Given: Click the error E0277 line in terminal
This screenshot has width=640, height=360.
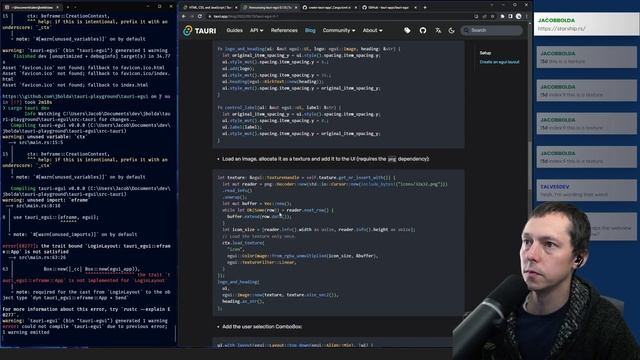Looking at the screenshot, I should [87, 249].
